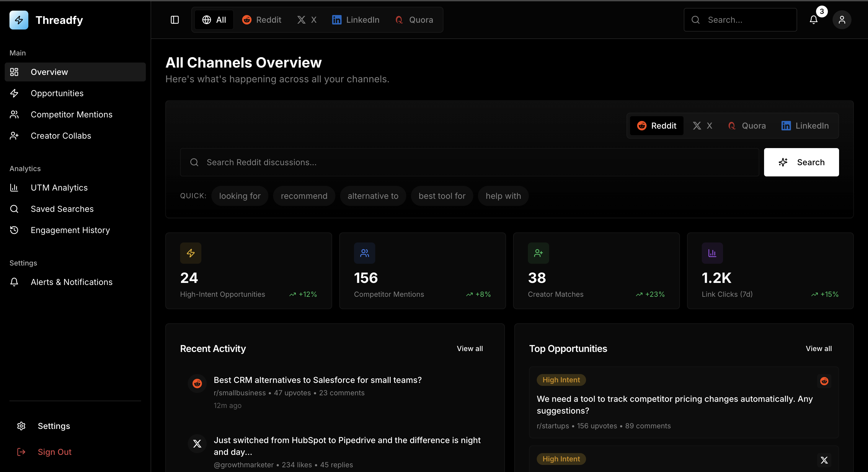Screen dimensions: 868x472
Task: Open the 'Best CRM alternatives to Salesforce' post
Action: 317,380
